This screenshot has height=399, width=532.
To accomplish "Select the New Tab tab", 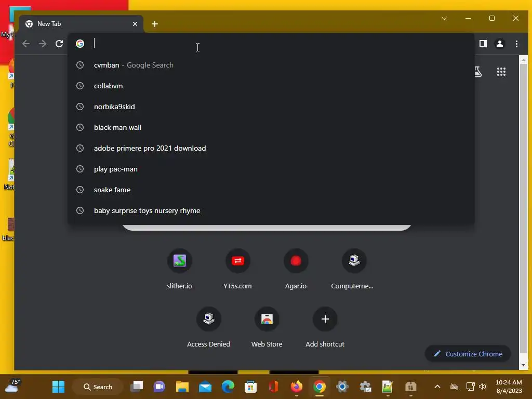I will (81, 24).
